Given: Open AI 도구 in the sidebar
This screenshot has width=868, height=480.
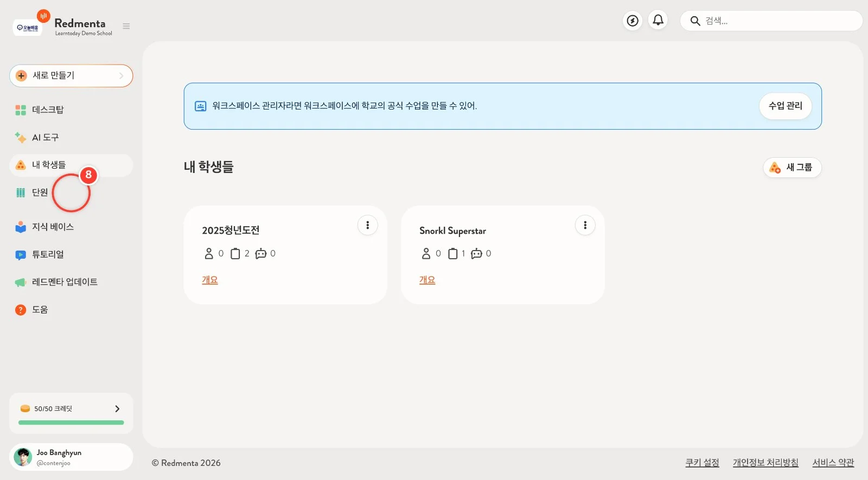Looking at the screenshot, I should [x=71, y=138].
